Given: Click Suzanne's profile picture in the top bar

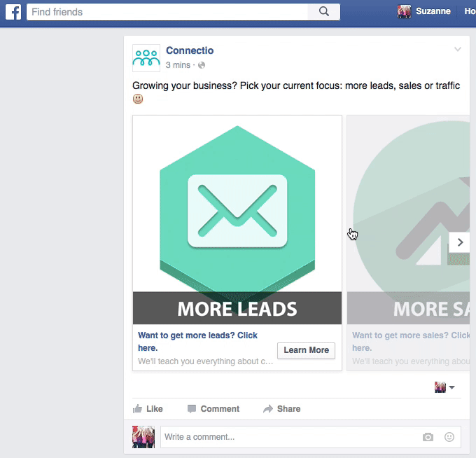Looking at the screenshot, I should tap(405, 12).
